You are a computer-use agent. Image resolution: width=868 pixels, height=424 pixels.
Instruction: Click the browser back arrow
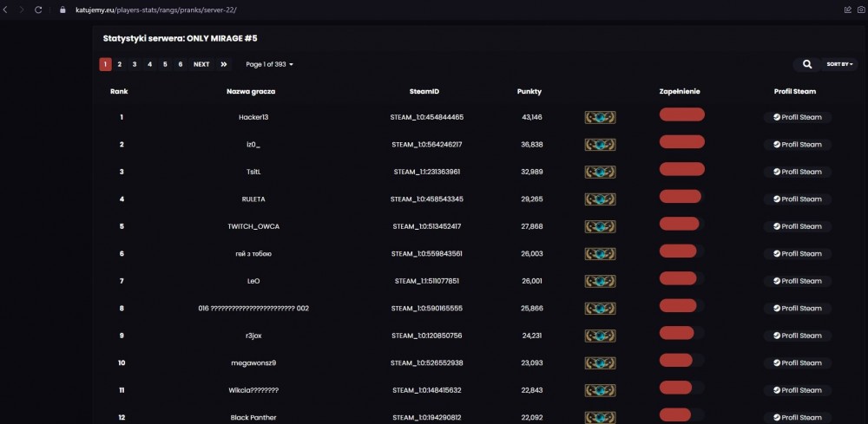tap(5, 10)
